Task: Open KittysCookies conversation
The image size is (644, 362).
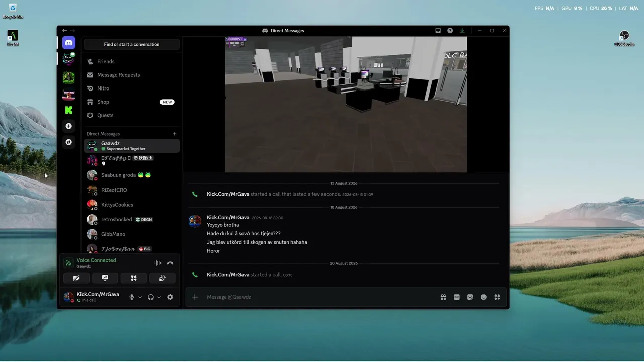Action: point(132,205)
